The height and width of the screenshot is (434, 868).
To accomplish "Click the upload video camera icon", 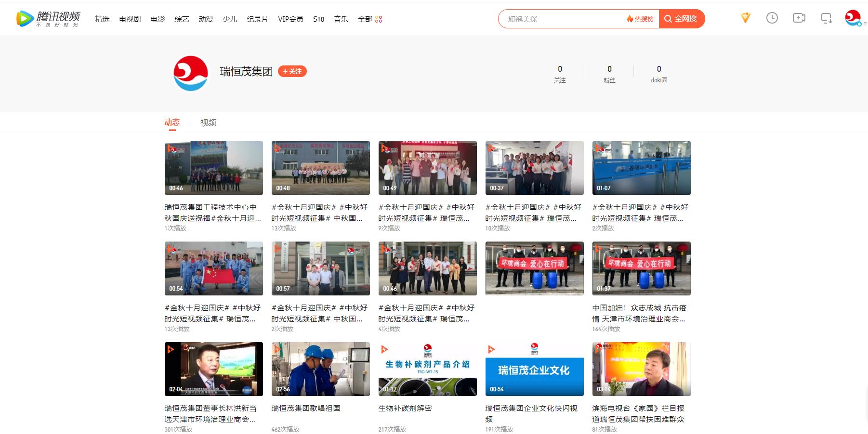I will click(x=799, y=18).
